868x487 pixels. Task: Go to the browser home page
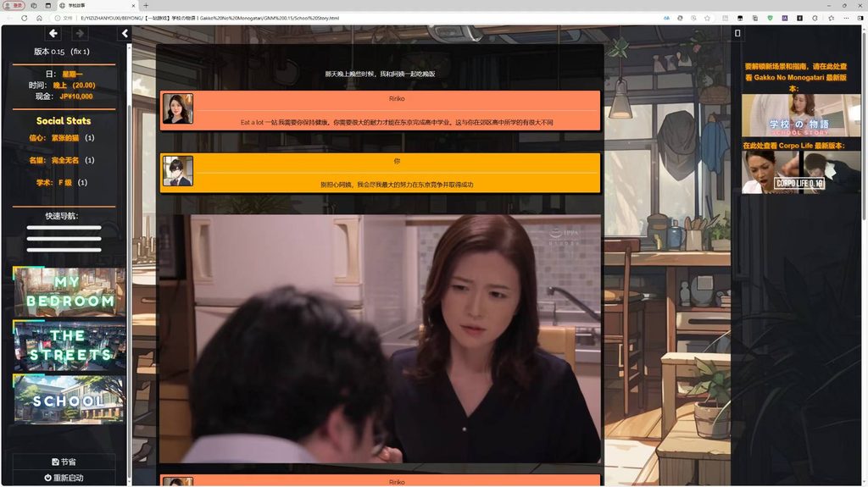click(39, 18)
